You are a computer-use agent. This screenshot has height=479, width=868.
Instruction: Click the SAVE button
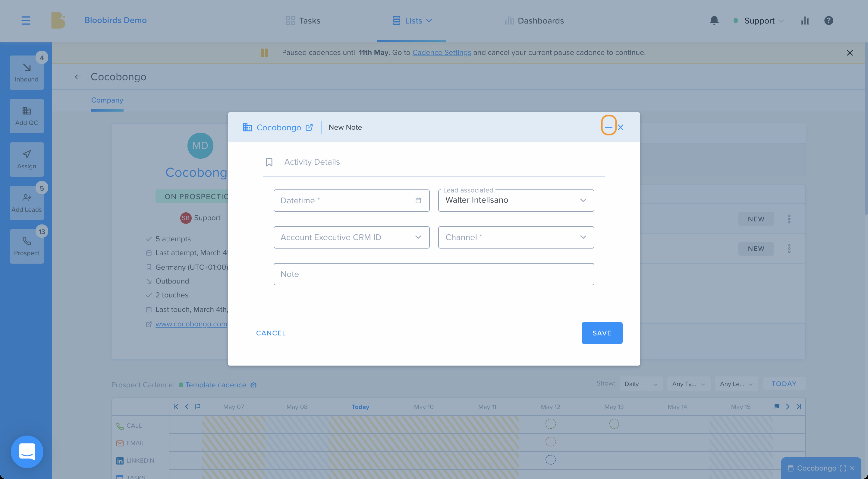(602, 333)
